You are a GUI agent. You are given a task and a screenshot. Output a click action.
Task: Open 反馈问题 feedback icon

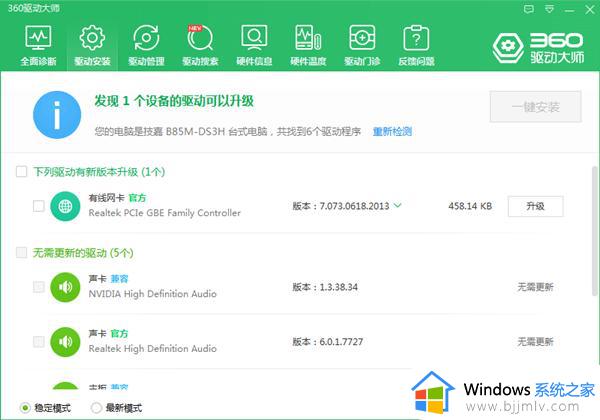(x=416, y=37)
